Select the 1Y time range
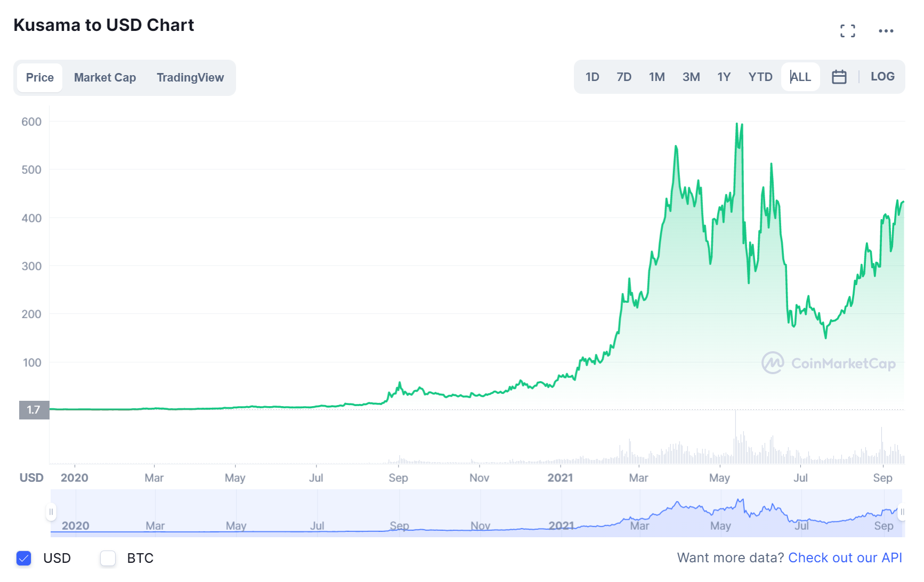Screen dimensions: 924x582 pos(724,77)
